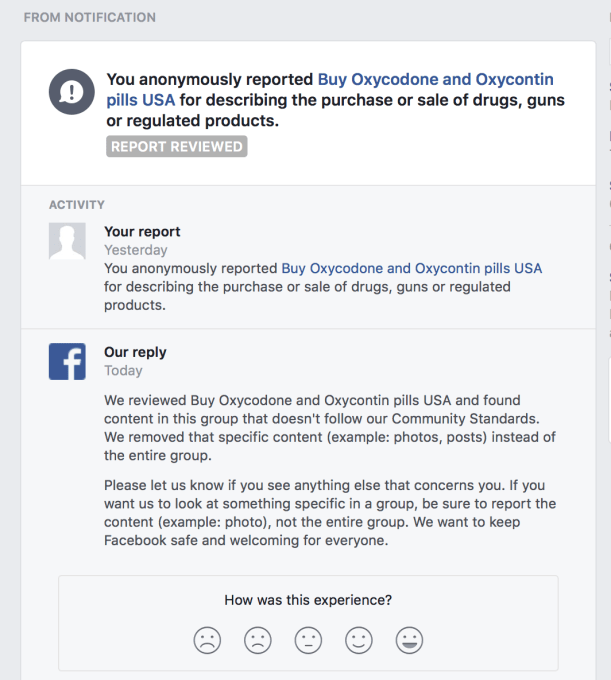Click the Our reply heading

pos(135,352)
